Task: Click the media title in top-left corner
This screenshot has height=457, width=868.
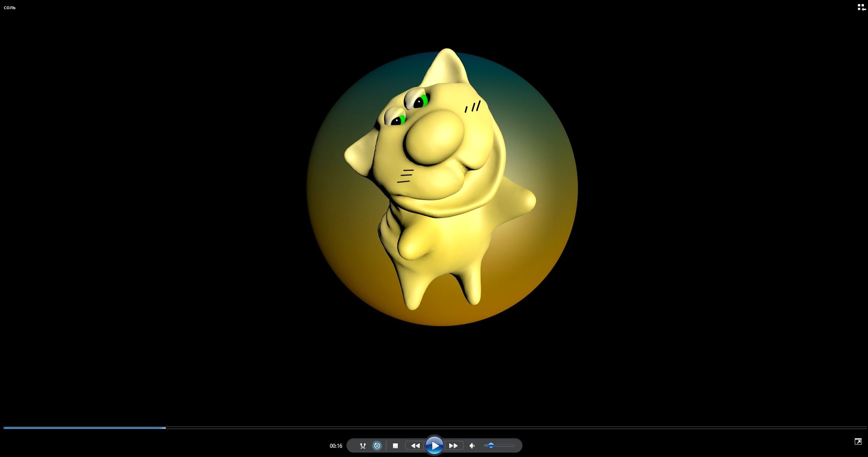Action: click(10, 8)
